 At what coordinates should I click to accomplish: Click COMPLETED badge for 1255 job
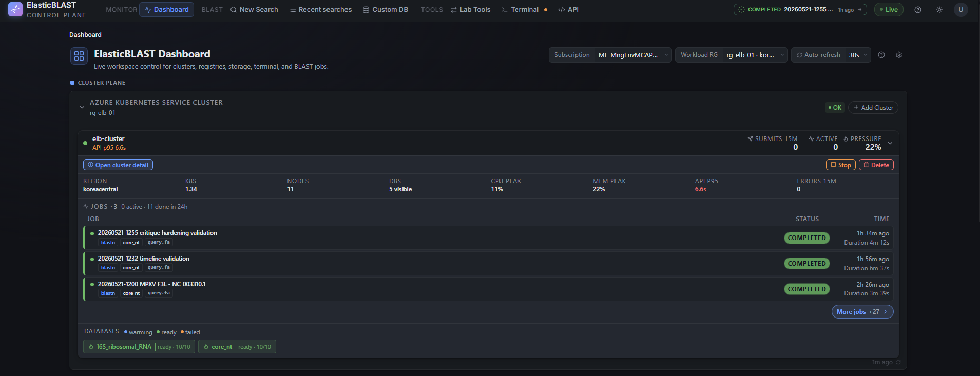(807, 238)
